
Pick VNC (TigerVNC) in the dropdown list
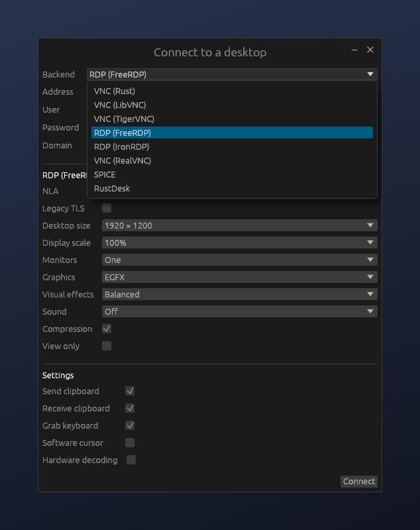pos(232,119)
